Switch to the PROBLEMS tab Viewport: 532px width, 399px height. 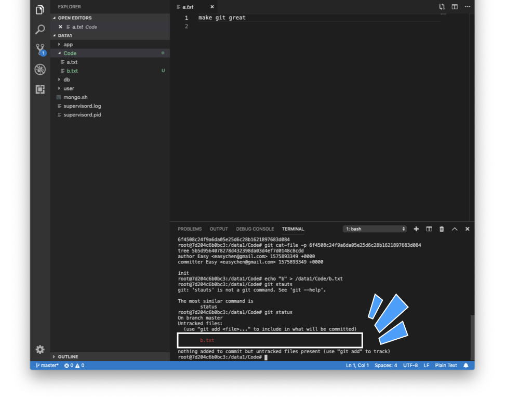pyautogui.click(x=190, y=229)
